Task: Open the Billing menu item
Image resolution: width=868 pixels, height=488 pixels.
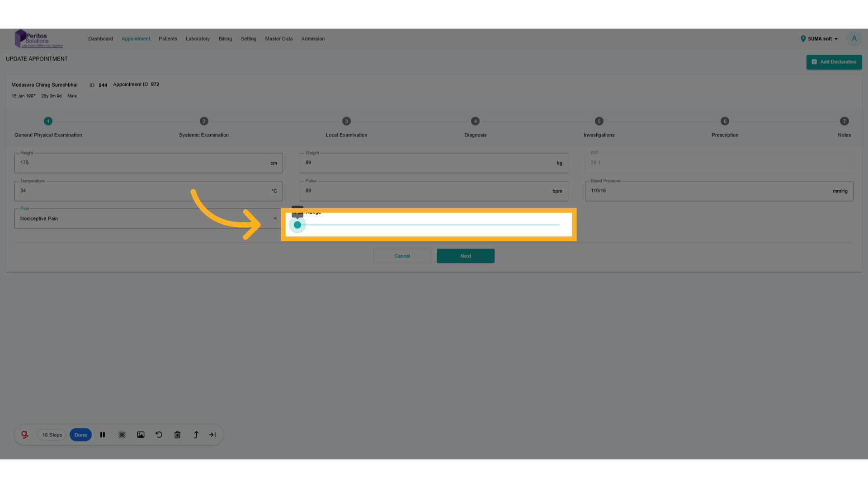Action: pos(225,39)
